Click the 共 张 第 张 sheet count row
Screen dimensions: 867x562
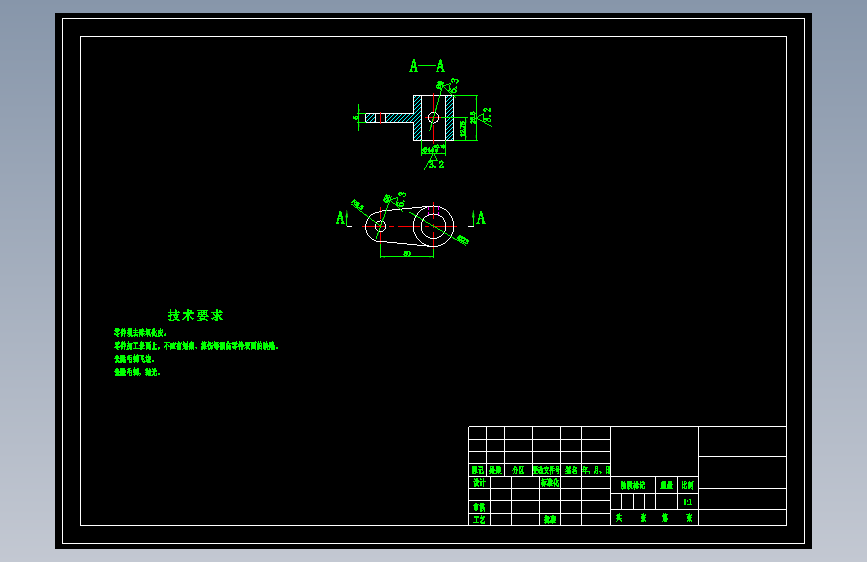pyautogui.click(x=654, y=518)
